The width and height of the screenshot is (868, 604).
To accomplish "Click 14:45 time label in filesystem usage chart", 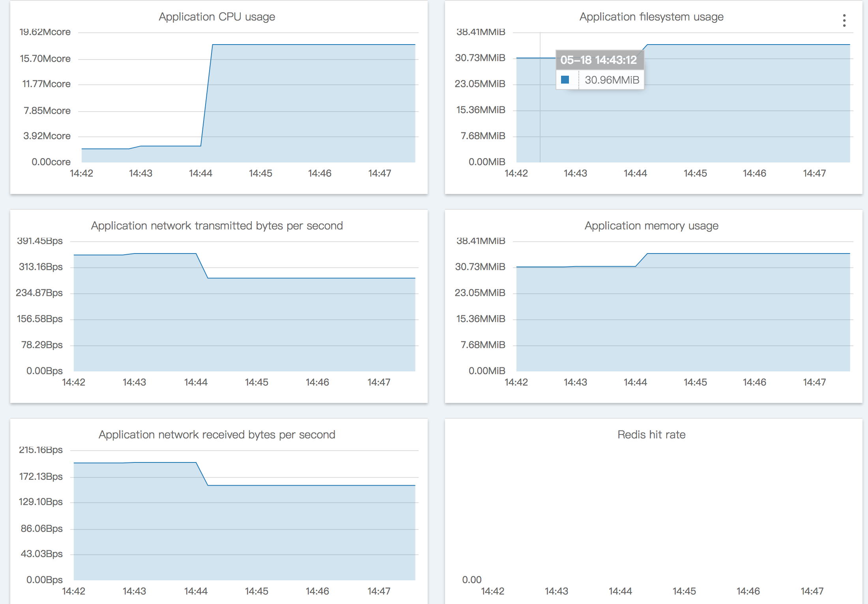I will tap(695, 173).
